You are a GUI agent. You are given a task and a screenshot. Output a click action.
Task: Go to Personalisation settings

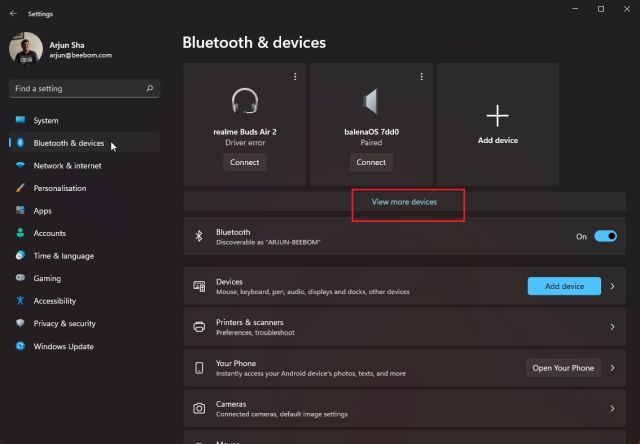tap(84, 188)
